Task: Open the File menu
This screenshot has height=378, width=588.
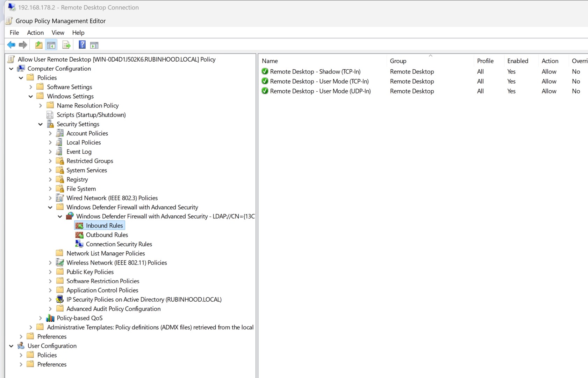Action: pyautogui.click(x=14, y=33)
